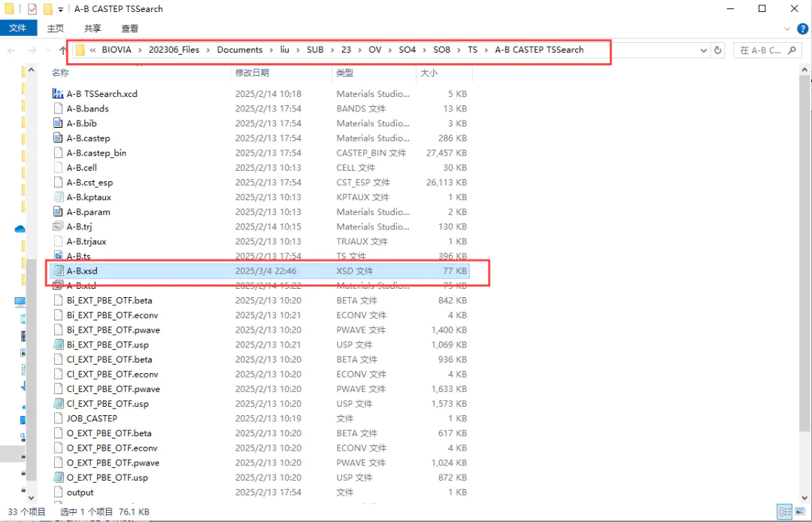Image resolution: width=812 pixels, height=522 pixels.
Task: Sort by the 修改日期 column header
Action: pos(252,73)
